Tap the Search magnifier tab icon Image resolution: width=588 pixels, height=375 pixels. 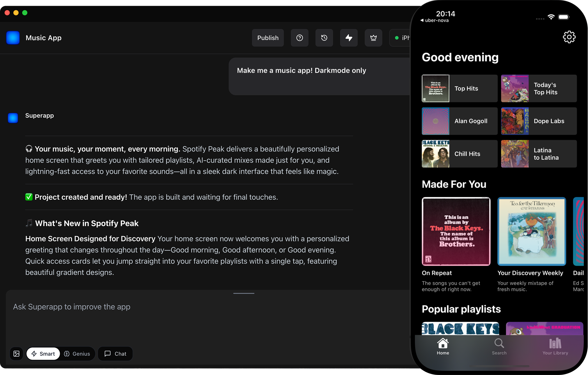[499, 344]
